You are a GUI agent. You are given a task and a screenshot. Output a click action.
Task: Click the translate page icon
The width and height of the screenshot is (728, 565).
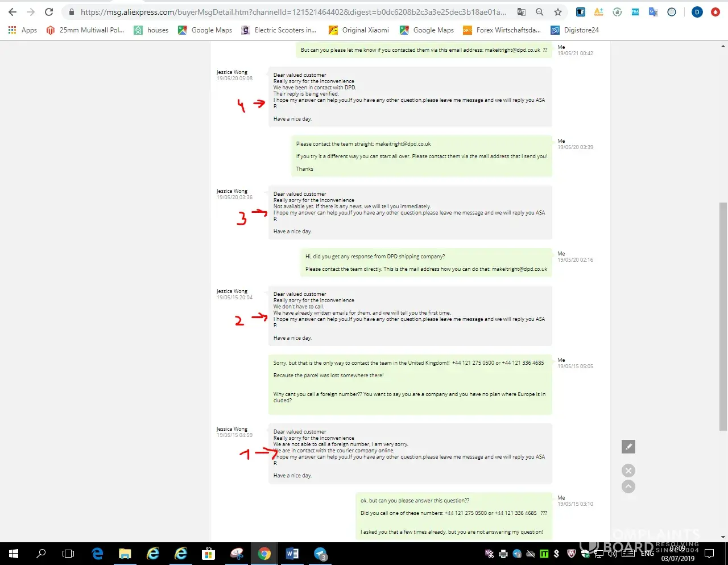521,12
